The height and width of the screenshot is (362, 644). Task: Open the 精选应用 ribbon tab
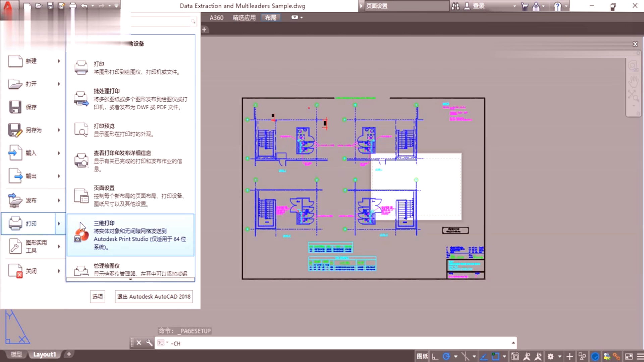pyautogui.click(x=244, y=18)
